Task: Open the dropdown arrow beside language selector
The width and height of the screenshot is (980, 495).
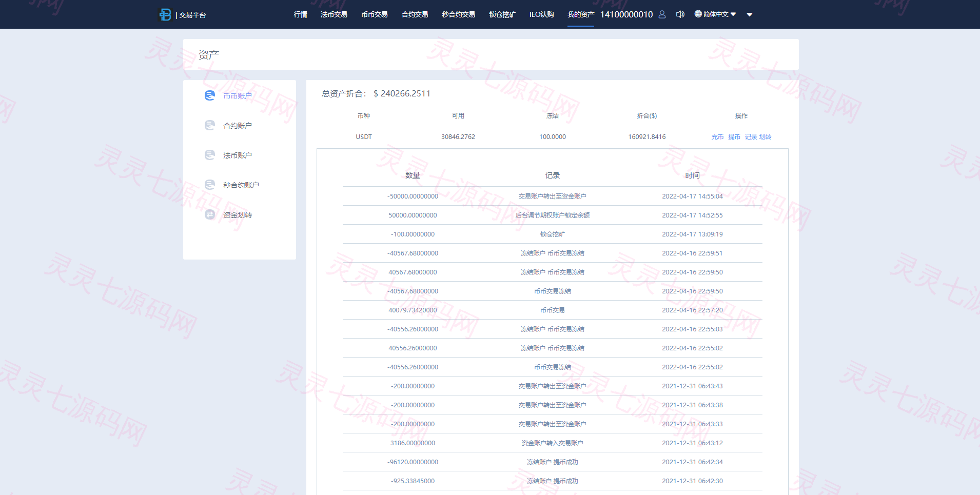Action: pyautogui.click(x=750, y=14)
